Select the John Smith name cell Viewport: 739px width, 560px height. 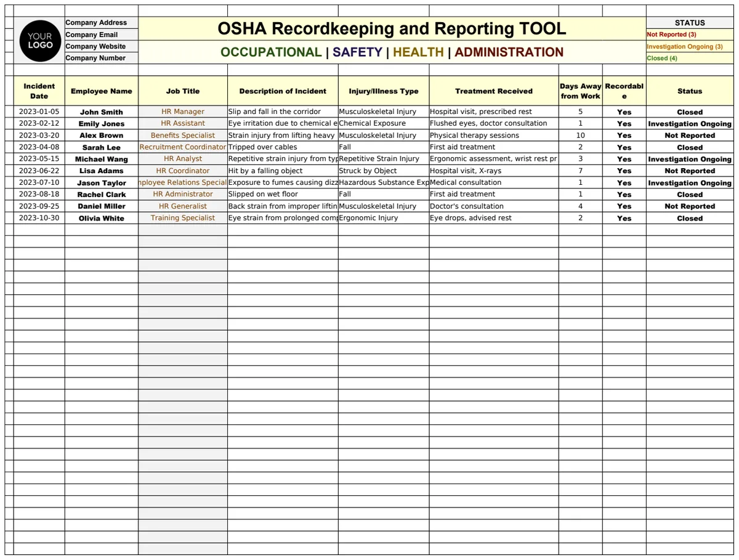pos(102,112)
